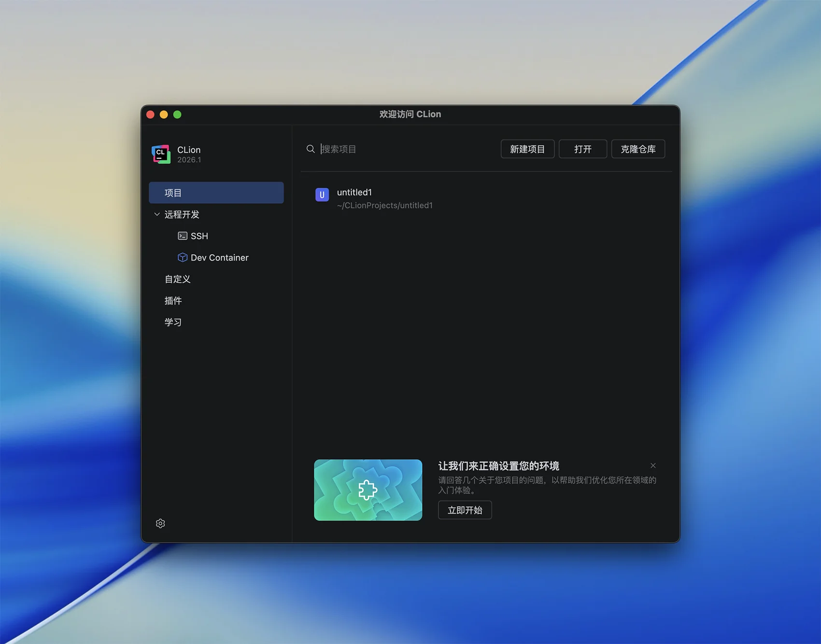Go to the 插件 page
This screenshot has height=644, width=821.
tap(173, 301)
